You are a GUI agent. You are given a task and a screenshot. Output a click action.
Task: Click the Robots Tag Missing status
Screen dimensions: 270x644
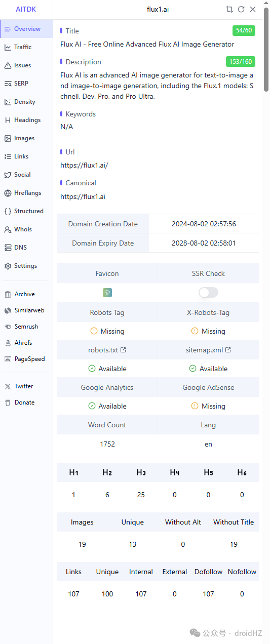click(107, 331)
